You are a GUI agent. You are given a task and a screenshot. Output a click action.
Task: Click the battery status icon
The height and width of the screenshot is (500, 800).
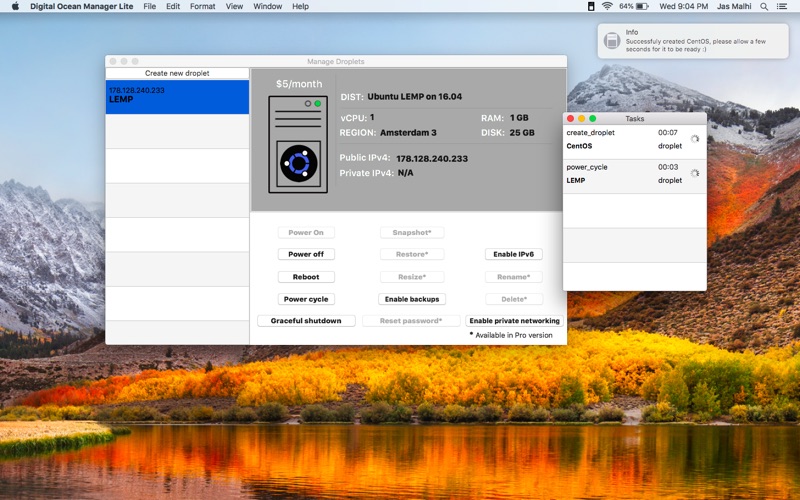[x=642, y=6]
